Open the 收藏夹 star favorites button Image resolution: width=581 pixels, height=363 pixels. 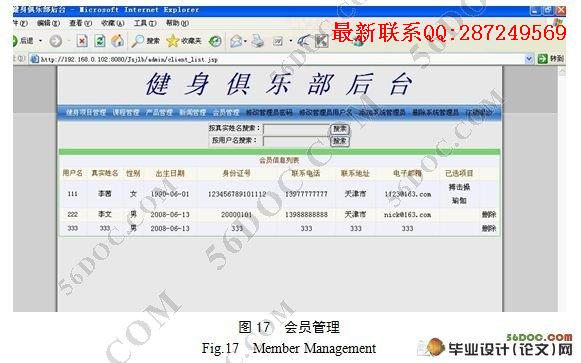[183, 41]
